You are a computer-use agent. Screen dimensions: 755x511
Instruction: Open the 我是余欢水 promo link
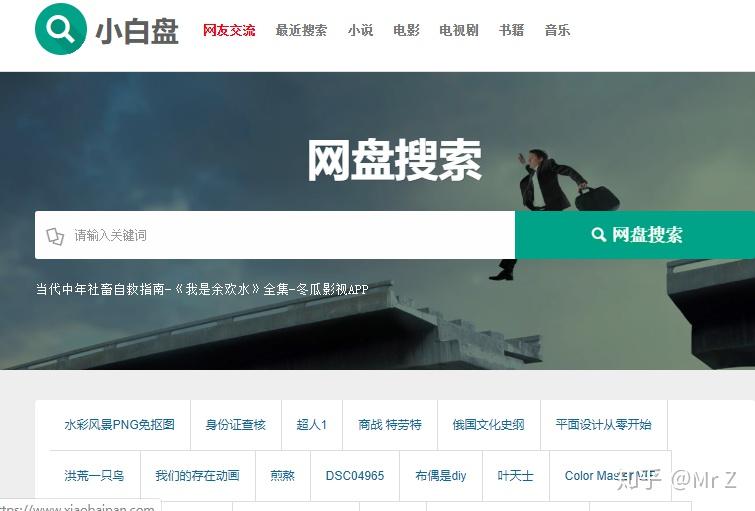coord(202,289)
